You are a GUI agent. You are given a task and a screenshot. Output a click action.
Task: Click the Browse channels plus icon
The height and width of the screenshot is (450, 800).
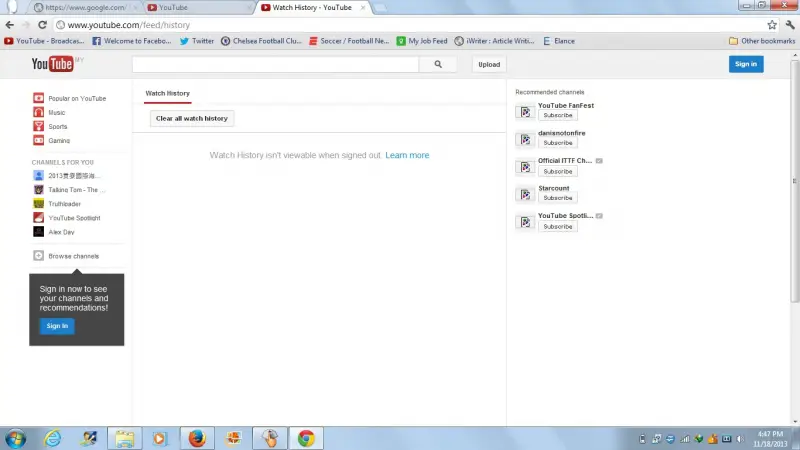tap(38, 256)
